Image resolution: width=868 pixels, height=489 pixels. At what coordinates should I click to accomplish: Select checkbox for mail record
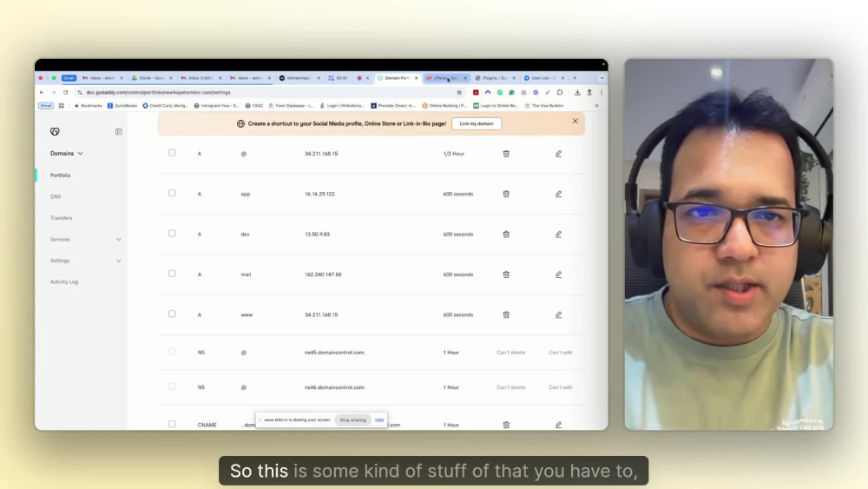172,274
